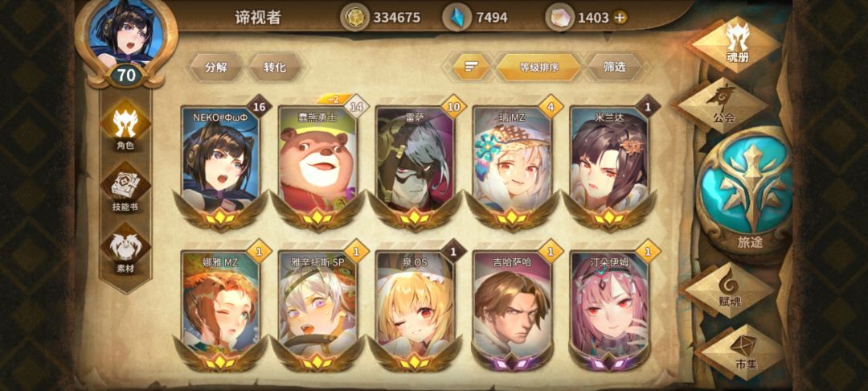Open the 等级排序 level sort dropdown
868x391 pixels.
pos(538,68)
